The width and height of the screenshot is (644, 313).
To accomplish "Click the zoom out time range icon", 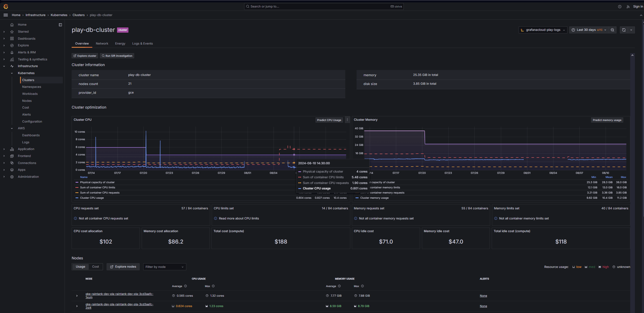I will pyautogui.click(x=613, y=30).
